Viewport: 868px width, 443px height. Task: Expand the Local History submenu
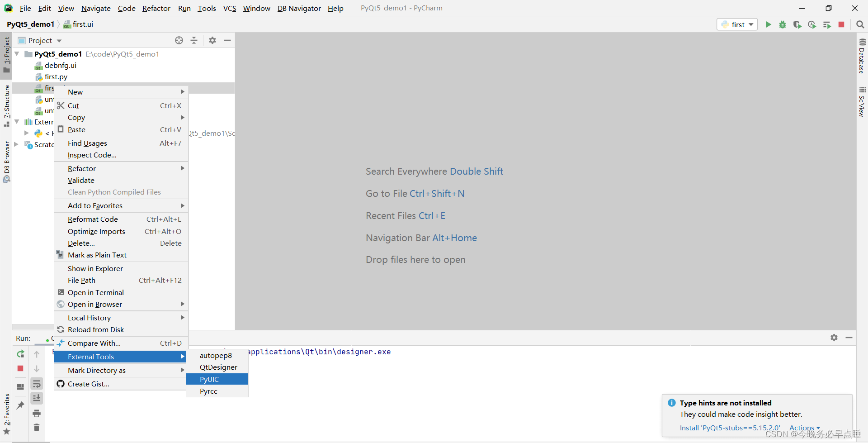point(121,318)
